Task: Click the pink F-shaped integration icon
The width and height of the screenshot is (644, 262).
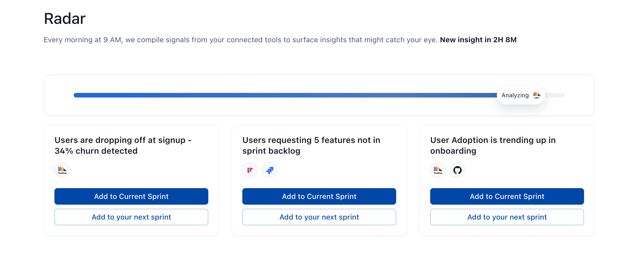Action: pos(250,170)
